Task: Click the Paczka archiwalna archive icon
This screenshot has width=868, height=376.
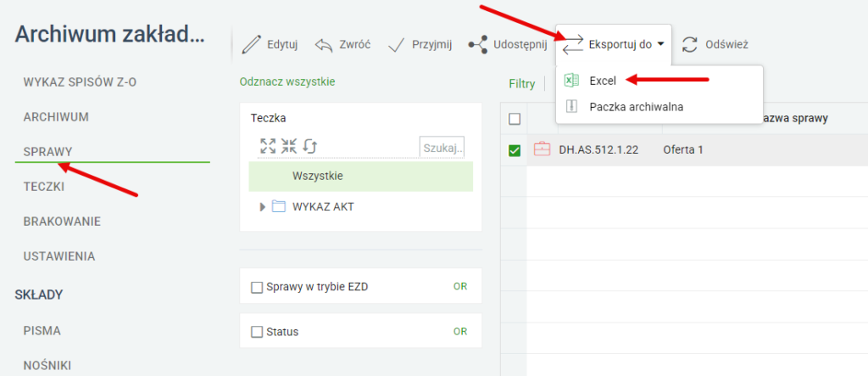Action: [x=571, y=106]
